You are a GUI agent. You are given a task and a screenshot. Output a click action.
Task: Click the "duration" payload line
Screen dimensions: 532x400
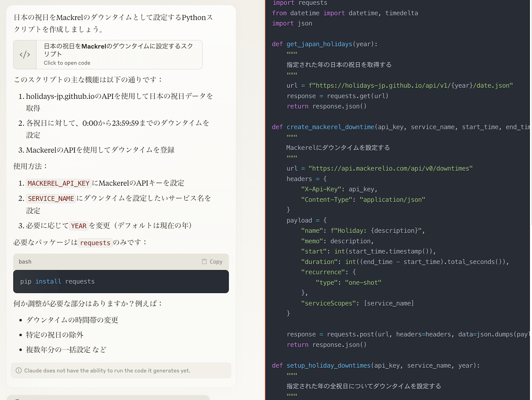coord(405,262)
